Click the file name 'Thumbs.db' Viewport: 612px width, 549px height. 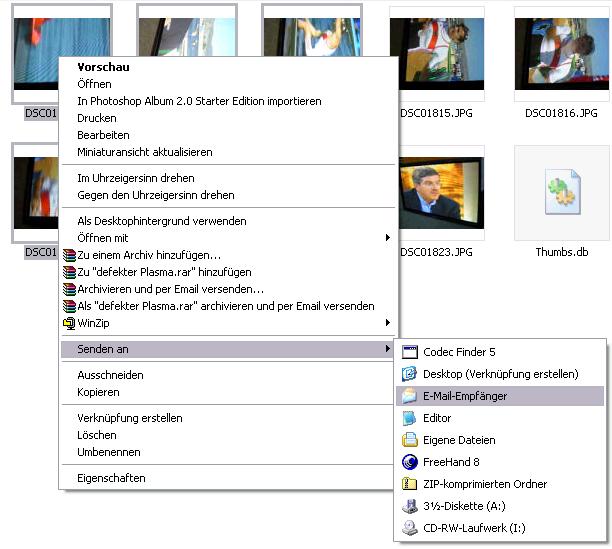(562, 252)
